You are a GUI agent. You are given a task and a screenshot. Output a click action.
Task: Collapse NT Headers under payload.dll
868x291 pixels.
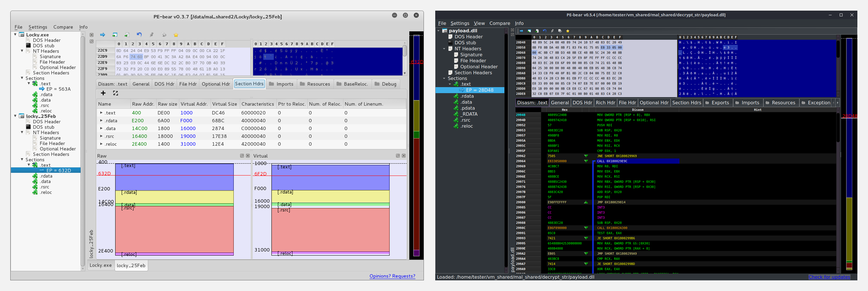[444, 49]
